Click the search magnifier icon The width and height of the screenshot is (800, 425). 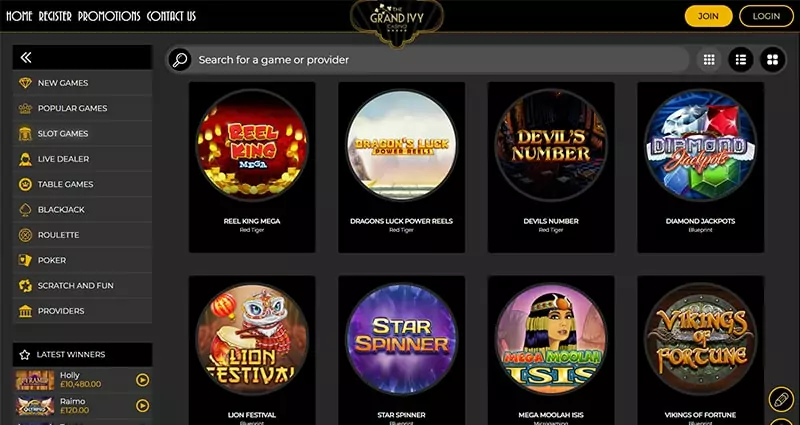[180, 60]
